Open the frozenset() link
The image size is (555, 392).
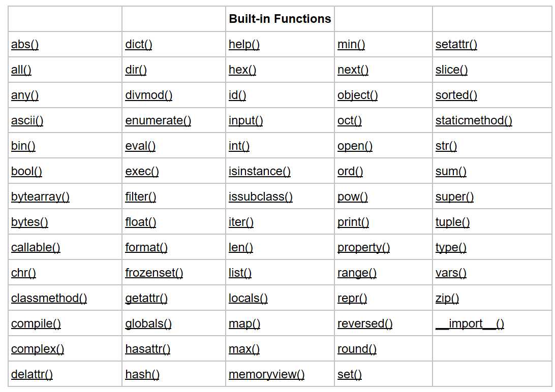click(154, 273)
